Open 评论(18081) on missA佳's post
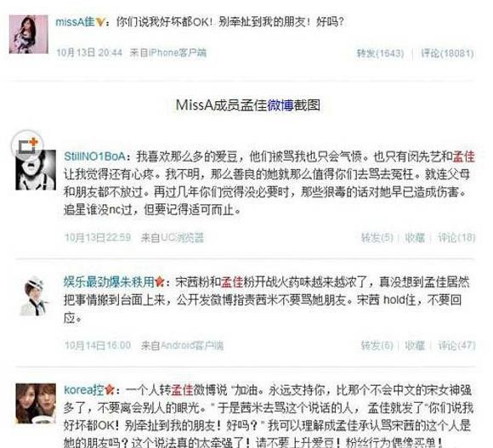This screenshot has width=493, height=448. (447, 54)
